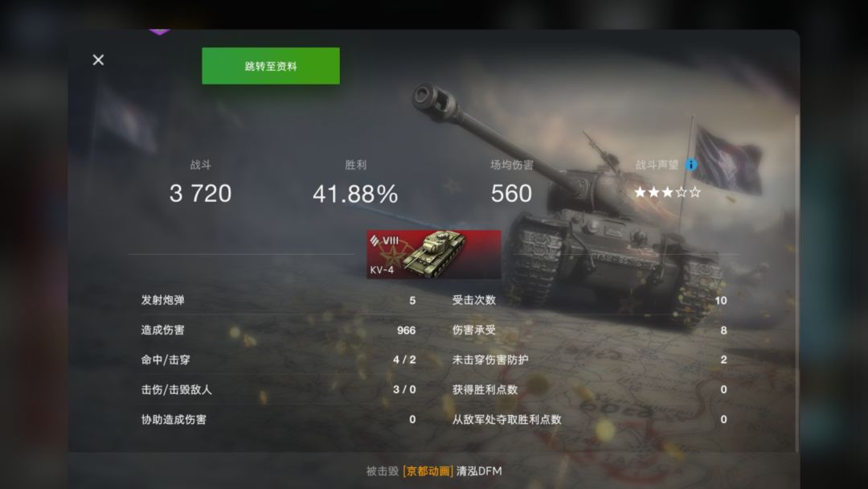The image size is (868, 489).
Task: Select the 造成伤害 966 row
Action: [278, 330]
